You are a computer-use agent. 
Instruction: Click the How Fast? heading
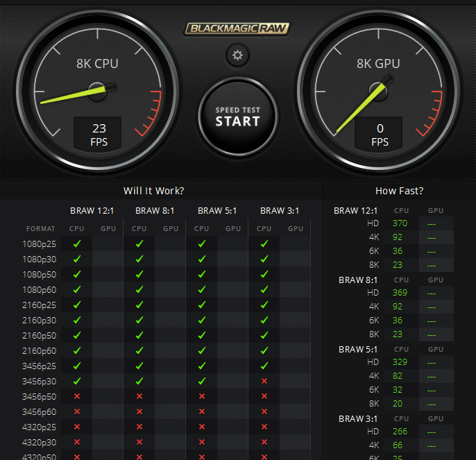[x=399, y=191]
